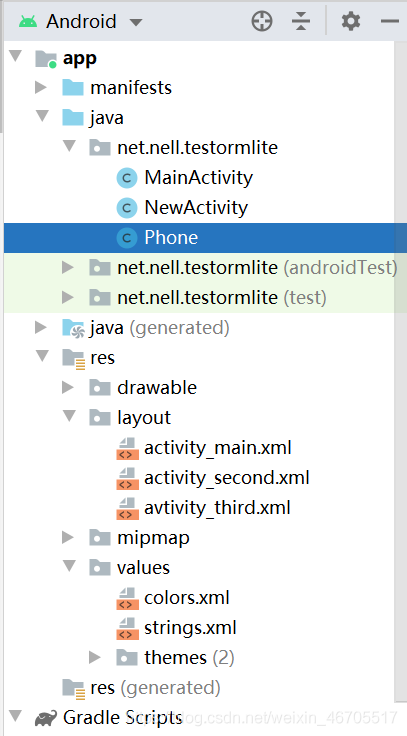Click the activity_main.xml layout file icon
Screen dimensions: 407x736
[127, 448]
